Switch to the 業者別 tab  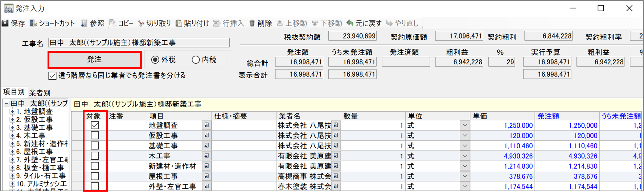click(x=40, y=93)
